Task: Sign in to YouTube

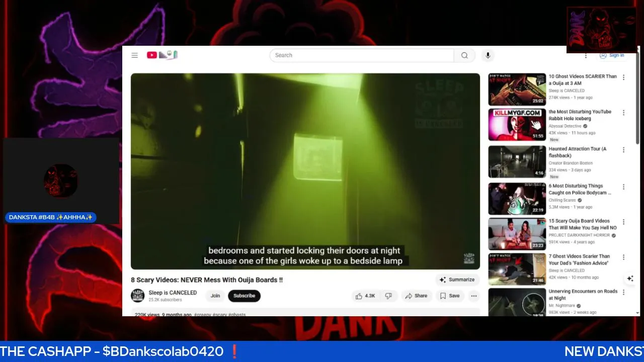Action: 612,55
